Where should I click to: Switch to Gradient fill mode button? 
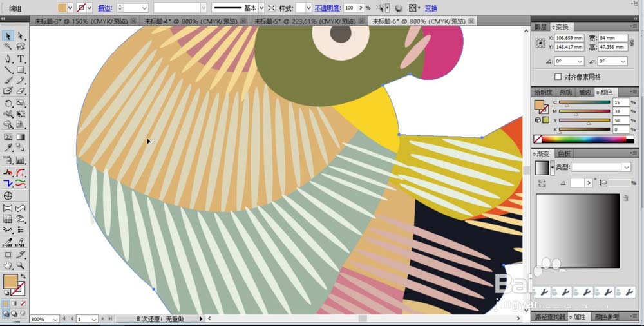coord(14,303)
